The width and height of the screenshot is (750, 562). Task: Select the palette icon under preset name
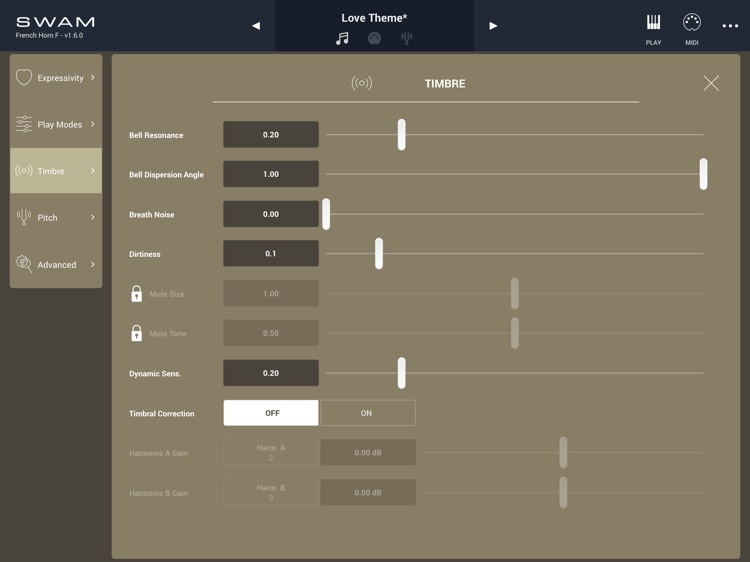click(374, 38)
